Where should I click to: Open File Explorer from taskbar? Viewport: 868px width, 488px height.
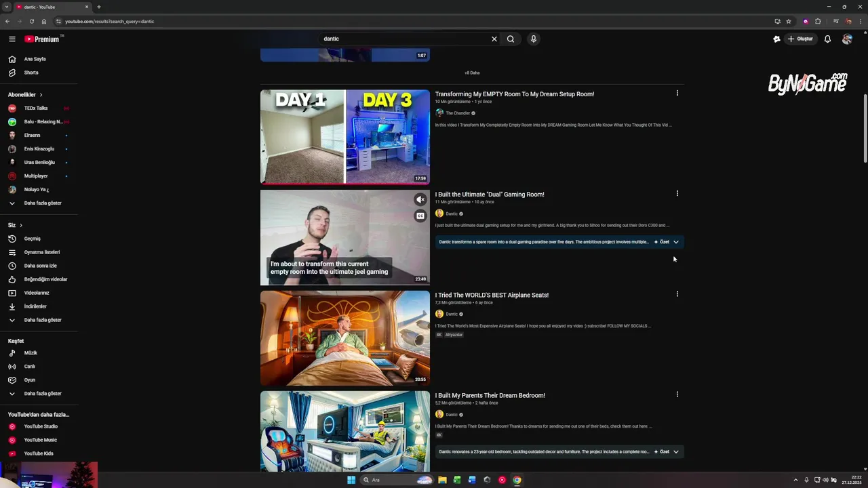[442, 480]
